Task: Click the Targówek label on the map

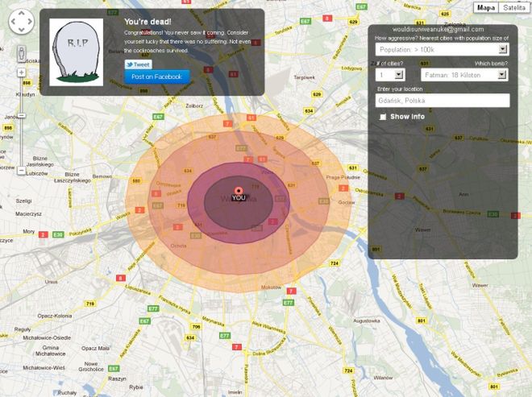Action: coord(305,77)
